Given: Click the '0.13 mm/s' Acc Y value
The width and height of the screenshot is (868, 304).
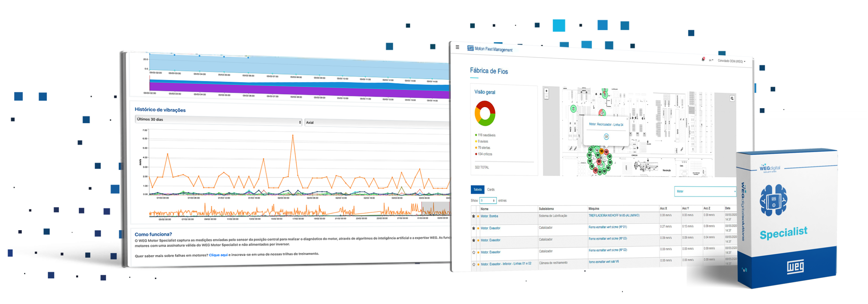Looking at the screenshot, I should click(688, 227).
